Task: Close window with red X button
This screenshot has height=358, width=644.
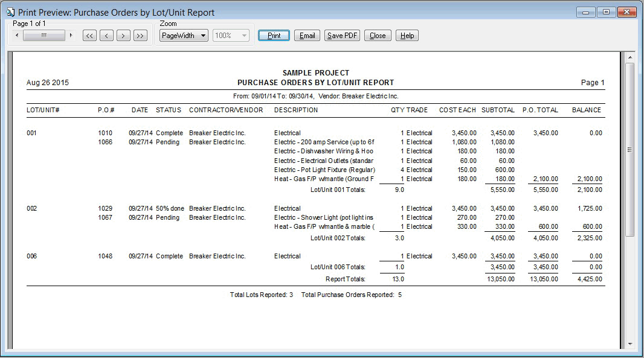Action: pyautogui.click(x=626, y=12)
